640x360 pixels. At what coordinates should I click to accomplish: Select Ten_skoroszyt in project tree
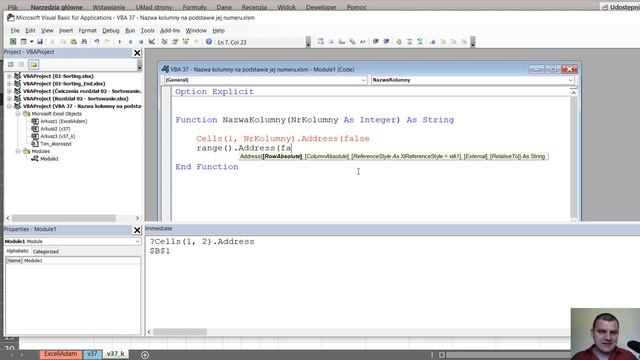click(x=56, y=144)
